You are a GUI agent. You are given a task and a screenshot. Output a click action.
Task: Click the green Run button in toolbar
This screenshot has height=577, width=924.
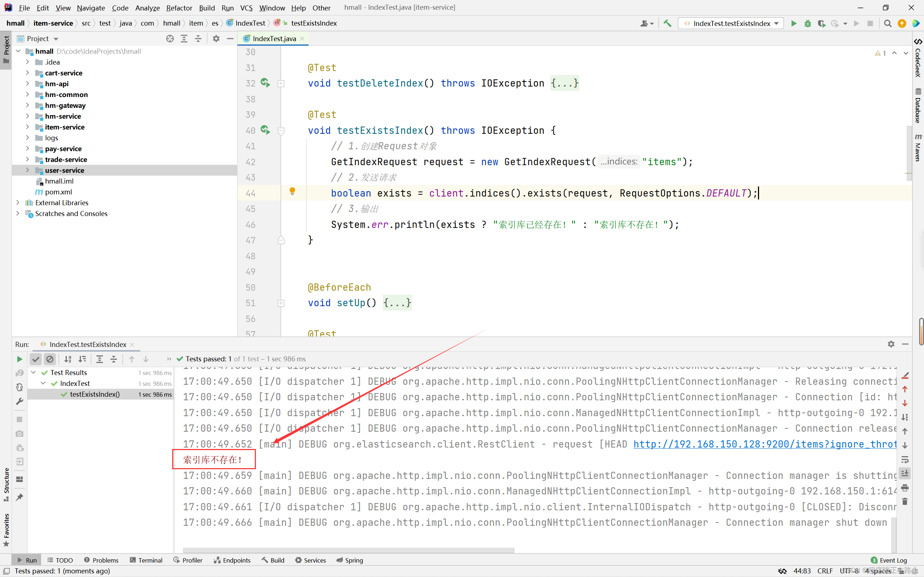coord(793,24)
